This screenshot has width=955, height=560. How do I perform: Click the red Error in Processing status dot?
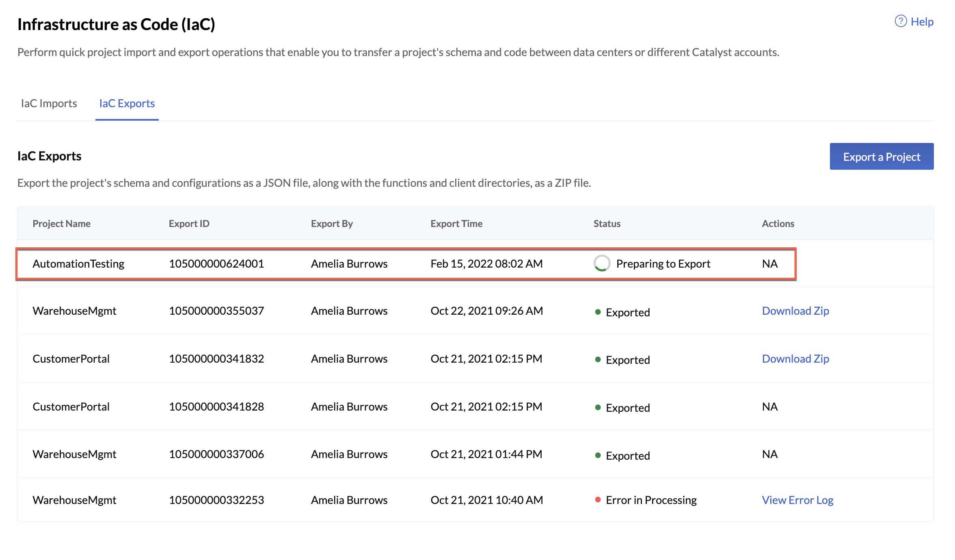point(597,500)
